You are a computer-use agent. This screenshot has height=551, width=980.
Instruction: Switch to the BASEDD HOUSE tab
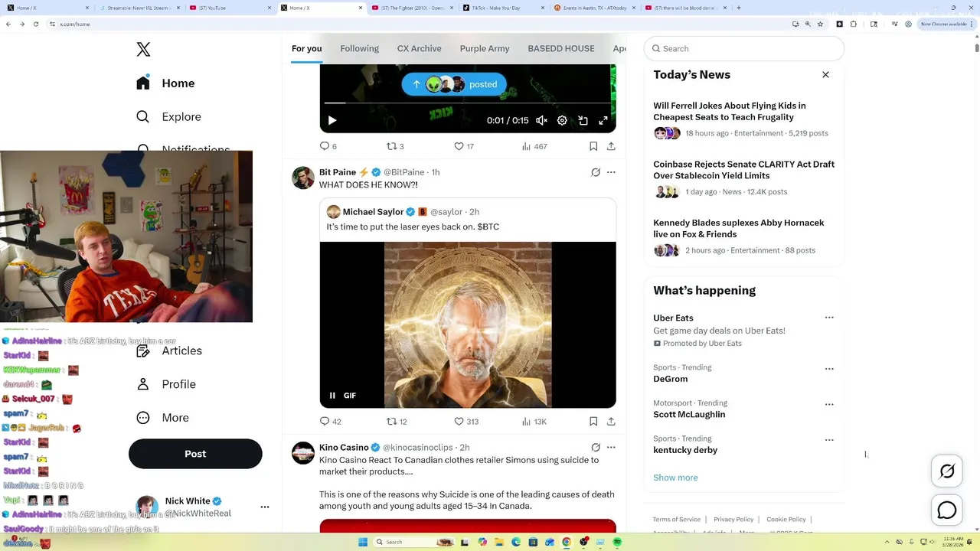coord(561,48)
